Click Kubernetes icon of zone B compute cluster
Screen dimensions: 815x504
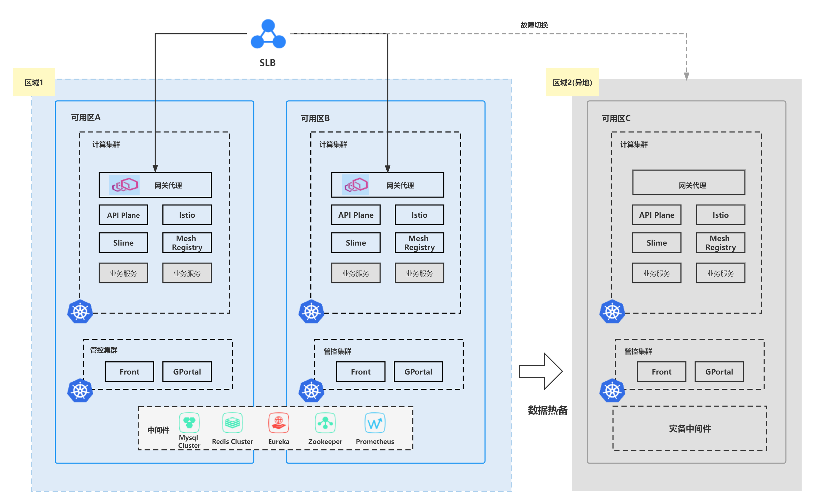tap(311, 312)
